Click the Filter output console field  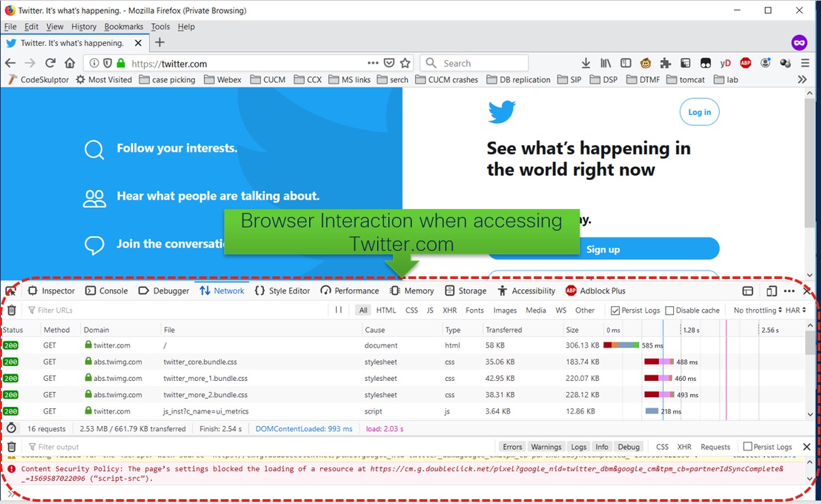click(x=260, y=447)
